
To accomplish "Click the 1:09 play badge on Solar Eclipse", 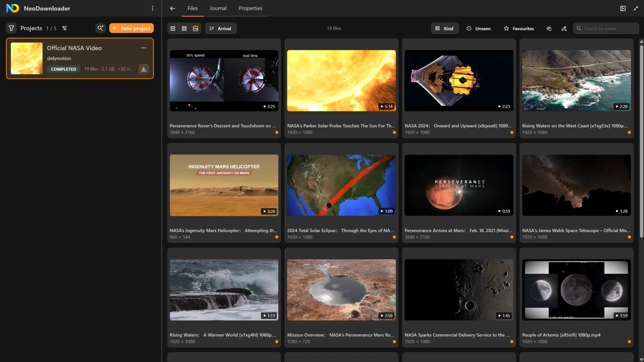I will (x=386, y=211).
